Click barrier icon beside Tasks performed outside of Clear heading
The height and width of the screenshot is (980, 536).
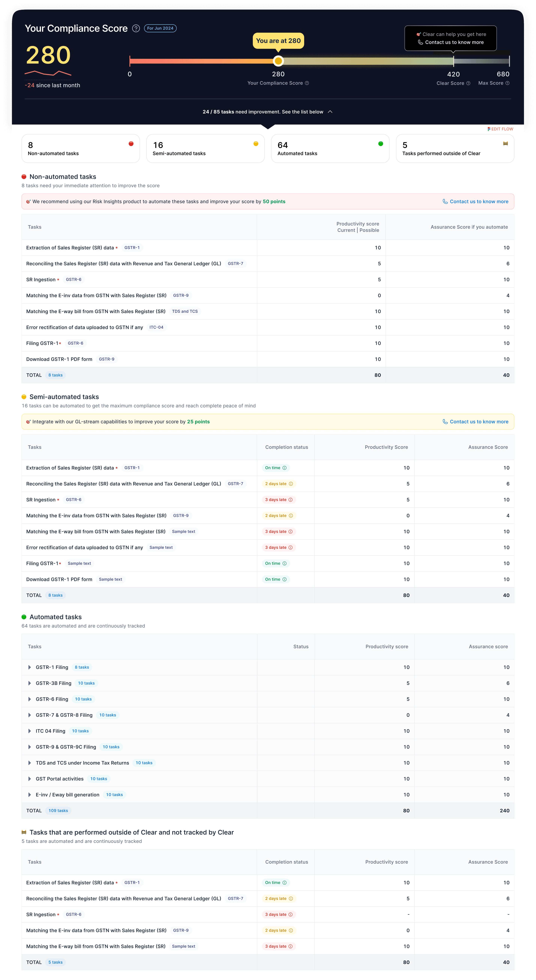coord(24,833)
